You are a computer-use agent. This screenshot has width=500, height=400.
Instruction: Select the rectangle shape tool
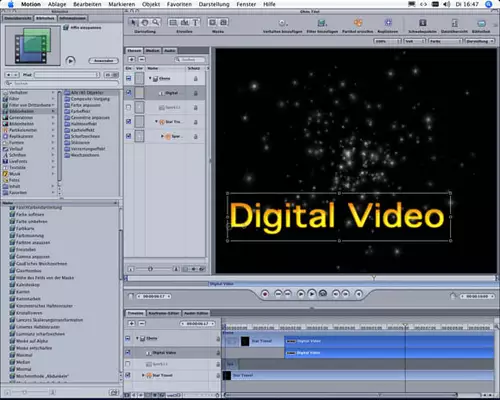pos(173,22)
